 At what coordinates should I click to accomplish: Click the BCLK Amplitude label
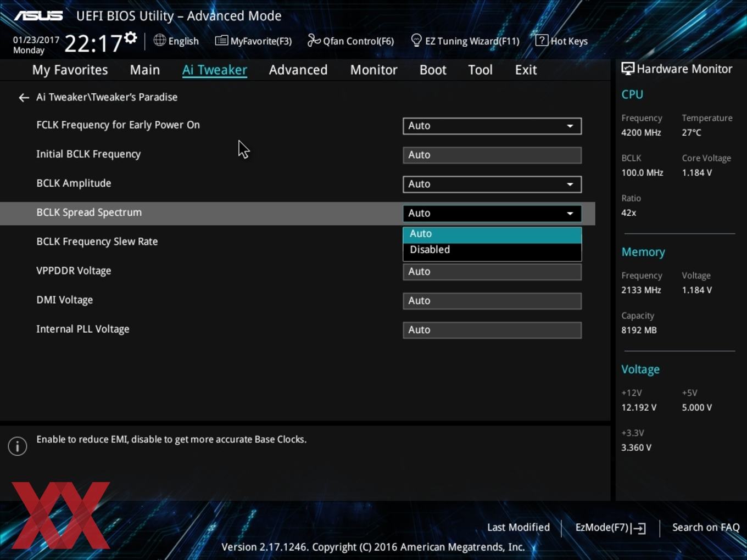tap(74, 183)
